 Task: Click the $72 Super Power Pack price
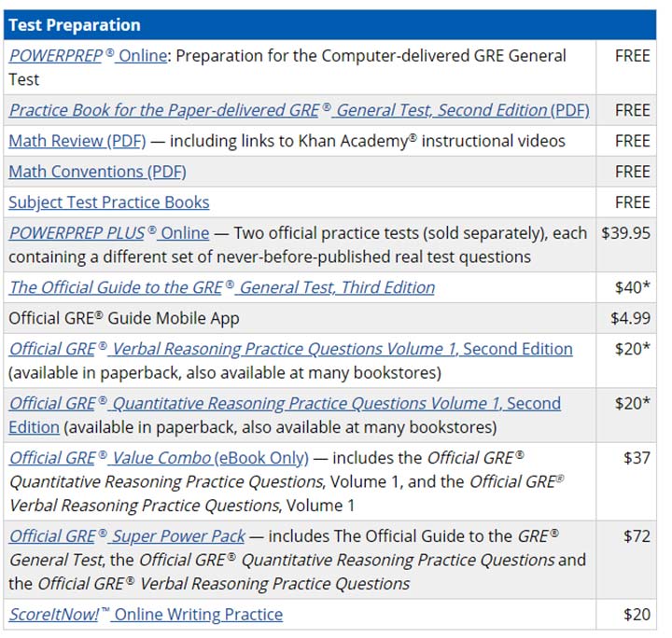click(x=637, y=536)
